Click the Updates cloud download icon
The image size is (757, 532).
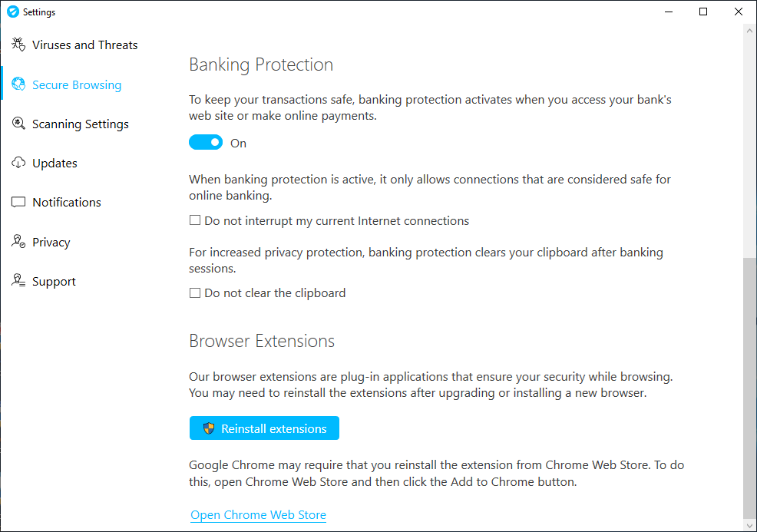coord(18,163)
